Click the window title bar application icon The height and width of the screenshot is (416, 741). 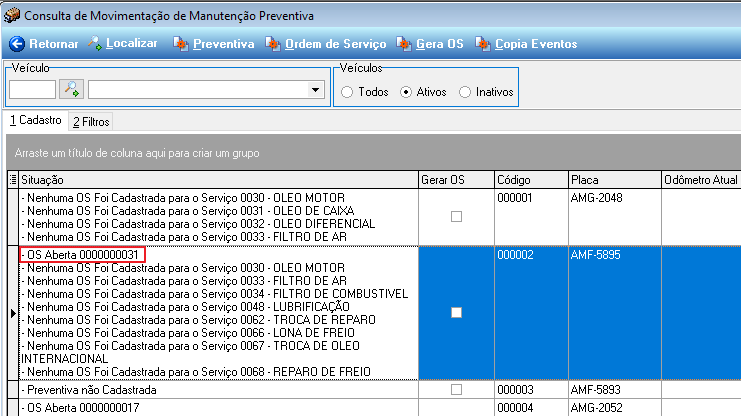[x=12, y=15]
